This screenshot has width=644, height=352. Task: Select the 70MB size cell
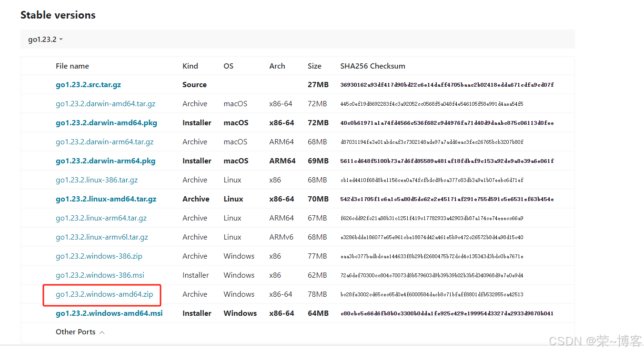point(318,199)
